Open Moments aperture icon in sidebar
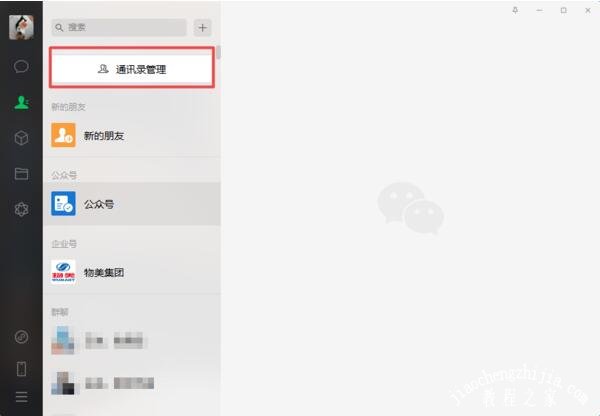The height and width of the screenshot is (416, 600). (x=21, y=209)
